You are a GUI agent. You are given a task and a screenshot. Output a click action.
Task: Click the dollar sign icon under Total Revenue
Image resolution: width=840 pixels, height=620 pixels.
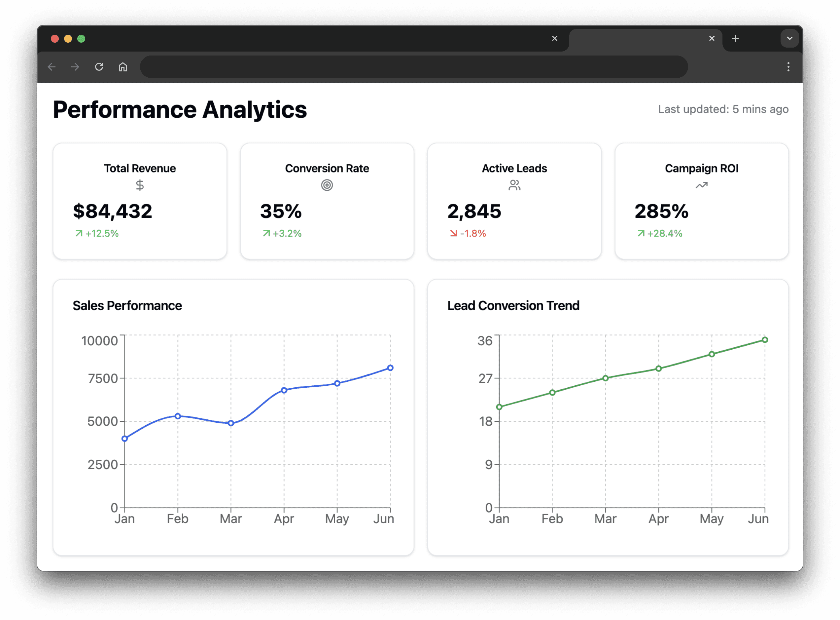[x=139, y=185]
